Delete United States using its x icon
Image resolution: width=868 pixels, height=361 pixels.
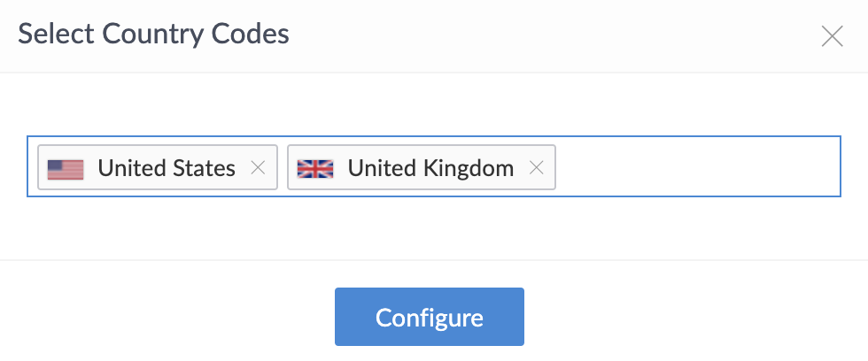click(x=258, y=168)
